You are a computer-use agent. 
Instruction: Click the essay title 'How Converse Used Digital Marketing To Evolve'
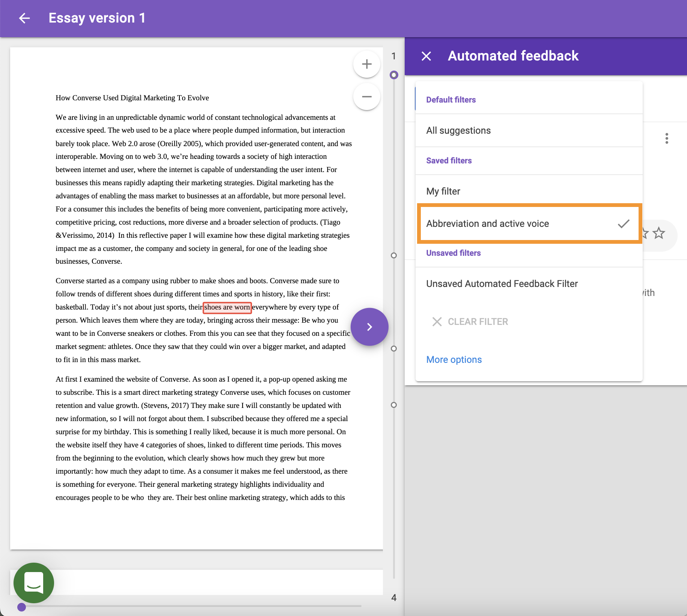pos(132,98)
